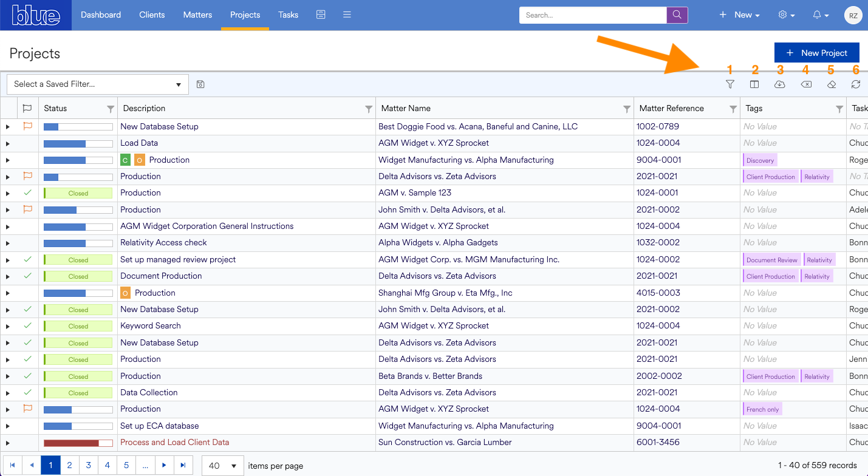Screen dimensions: 868x476
Task: Expand the AGM Widget Corporation General Instructions row
Action: click(x=8, y=226)
